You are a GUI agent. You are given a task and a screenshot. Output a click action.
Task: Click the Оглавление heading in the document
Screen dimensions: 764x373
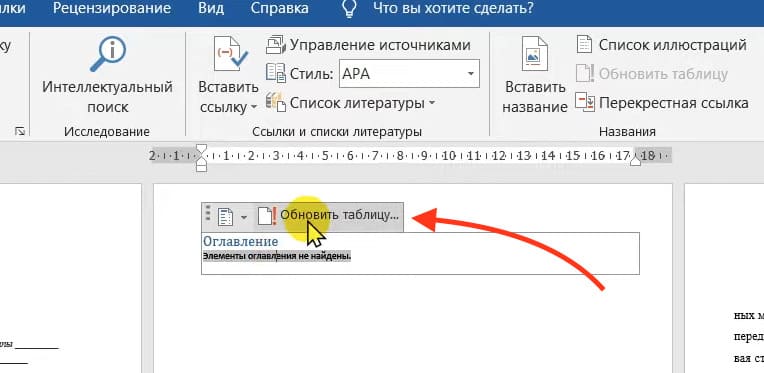[x=240, y=242]
